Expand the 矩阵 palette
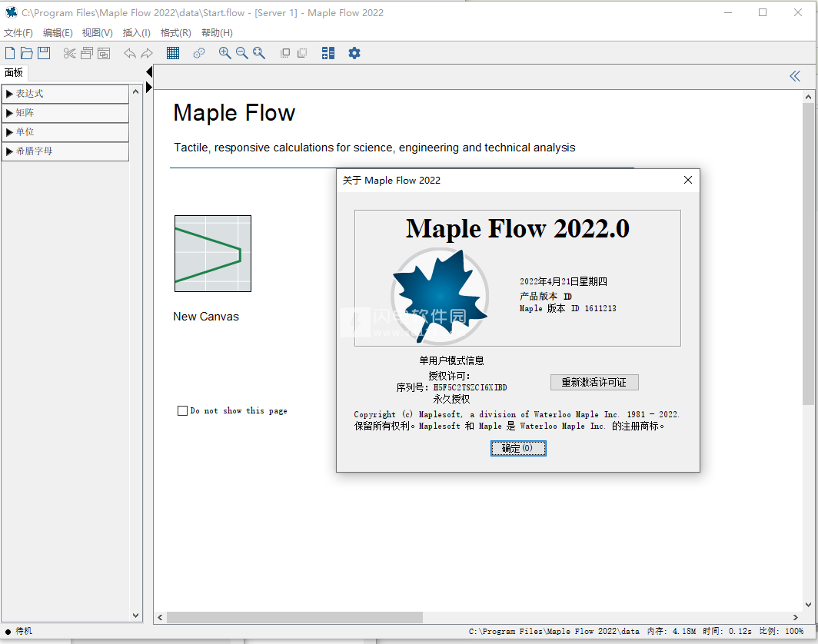The image size is (818, 644). point(65,113)
